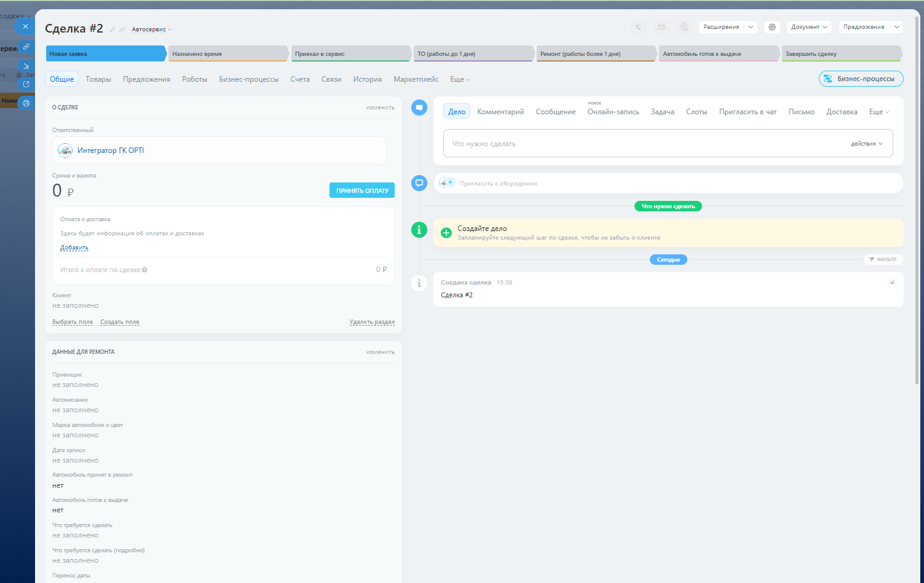Viewport: 924px width, 583px height.
Task: Open the действия dropdown in activity field
Action: (x=866, y=144)
